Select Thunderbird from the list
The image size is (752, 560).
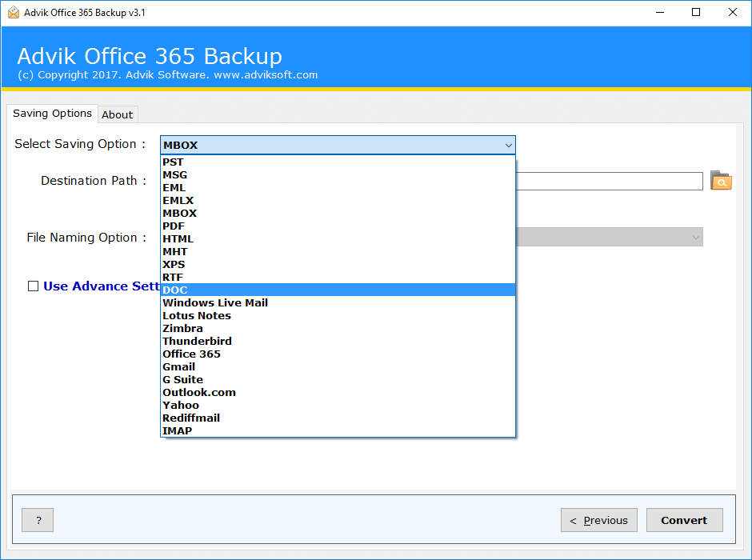pos(338,341)
